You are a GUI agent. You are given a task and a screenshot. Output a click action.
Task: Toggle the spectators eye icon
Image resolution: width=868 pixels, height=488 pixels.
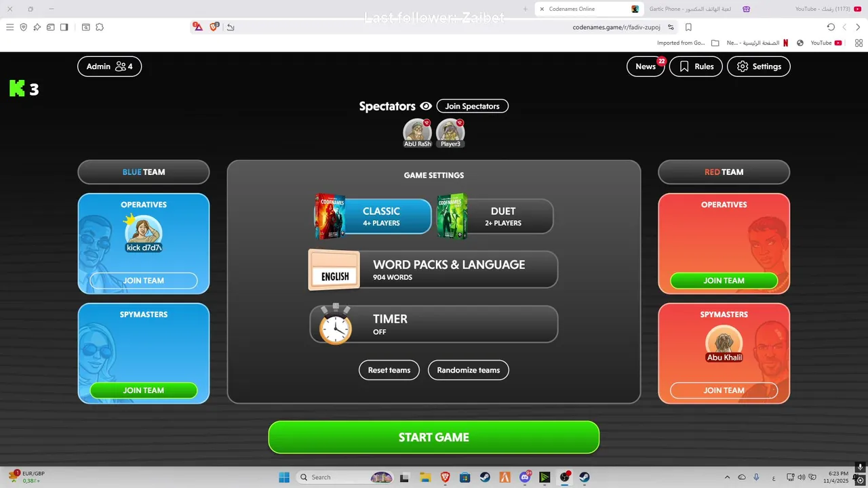(426, 106)
